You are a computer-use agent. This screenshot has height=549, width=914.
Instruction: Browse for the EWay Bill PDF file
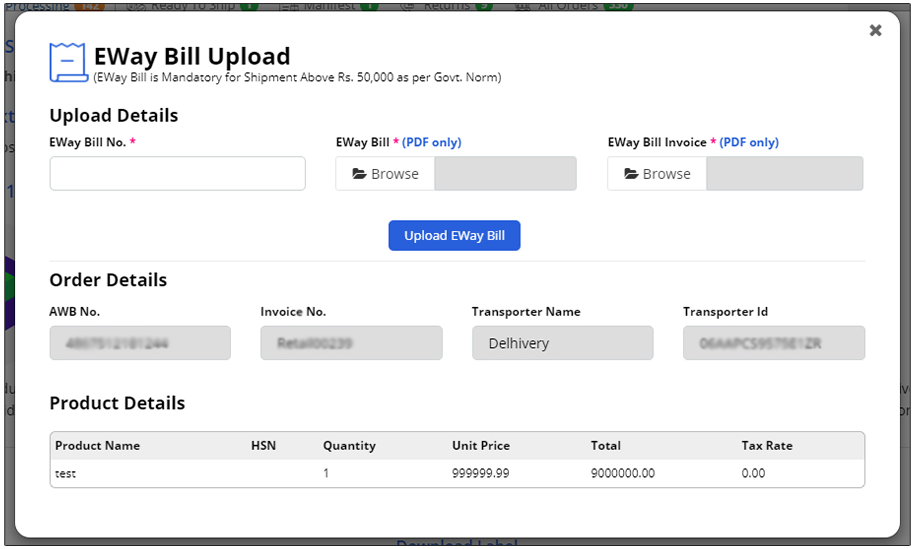pos(385,174)
